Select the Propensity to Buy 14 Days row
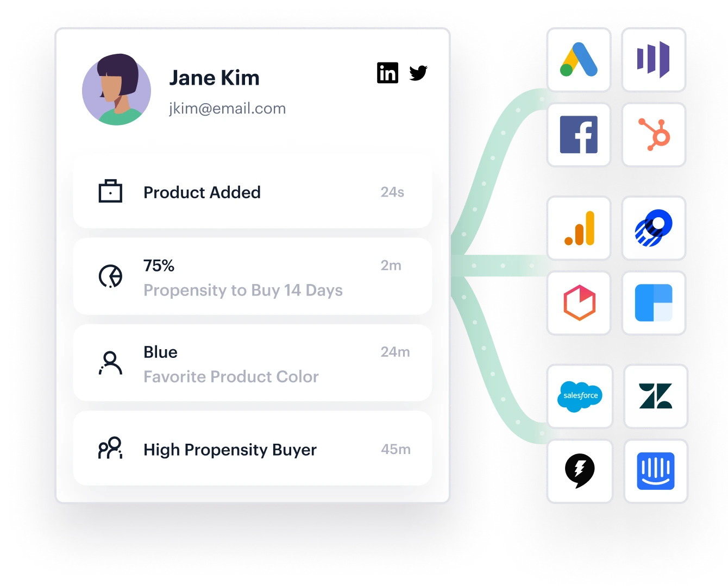 (253, 276)
